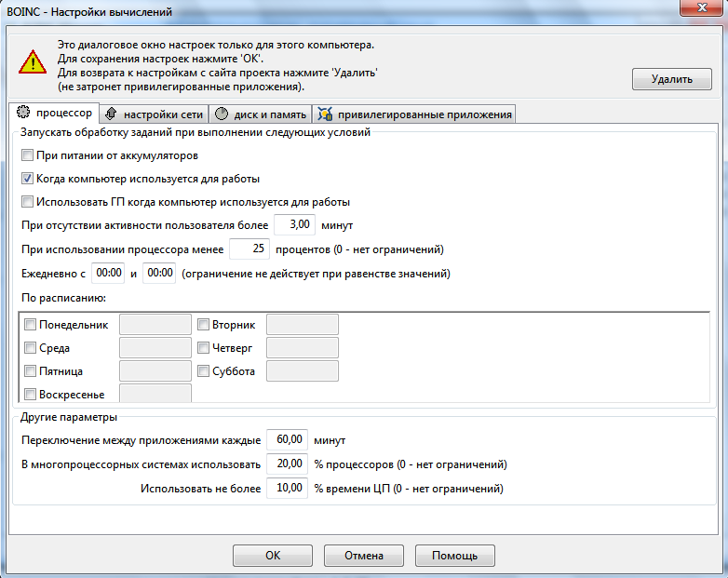728x578 pixels.
Task: Check the Воскресенье schedule checkbox
Action: pos(30,394)
